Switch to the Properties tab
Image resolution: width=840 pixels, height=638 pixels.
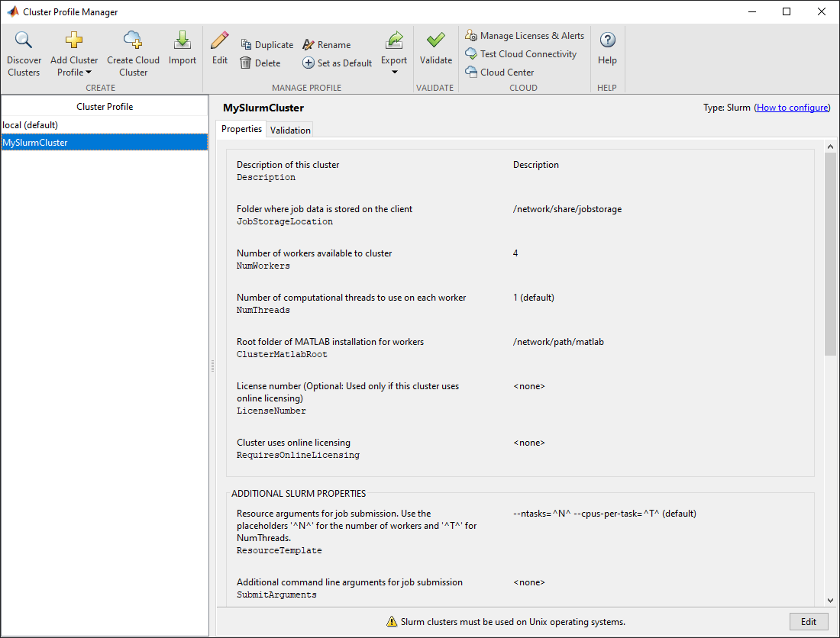(x=241, y=129)
